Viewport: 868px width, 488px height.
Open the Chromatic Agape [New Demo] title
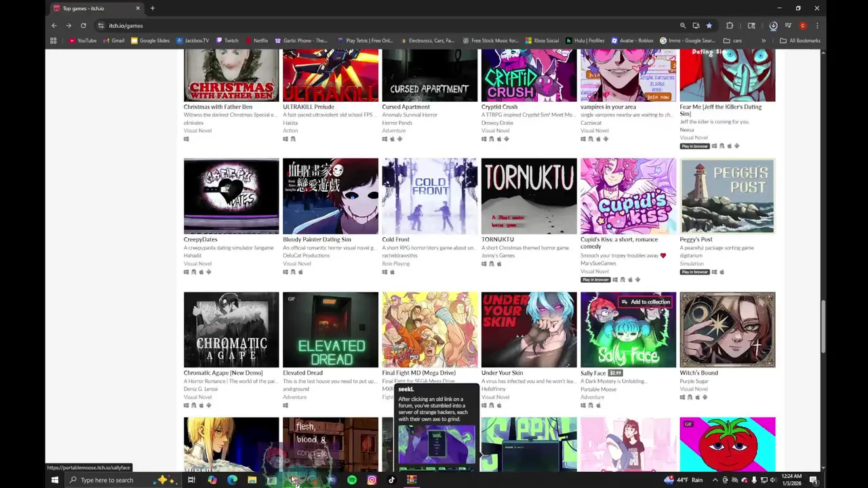(223, 373)
